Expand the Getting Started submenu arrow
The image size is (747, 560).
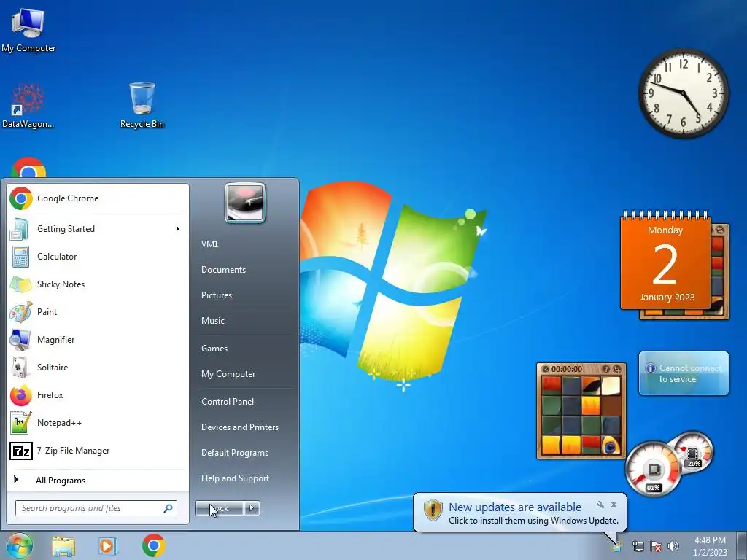tap(178, 228)
